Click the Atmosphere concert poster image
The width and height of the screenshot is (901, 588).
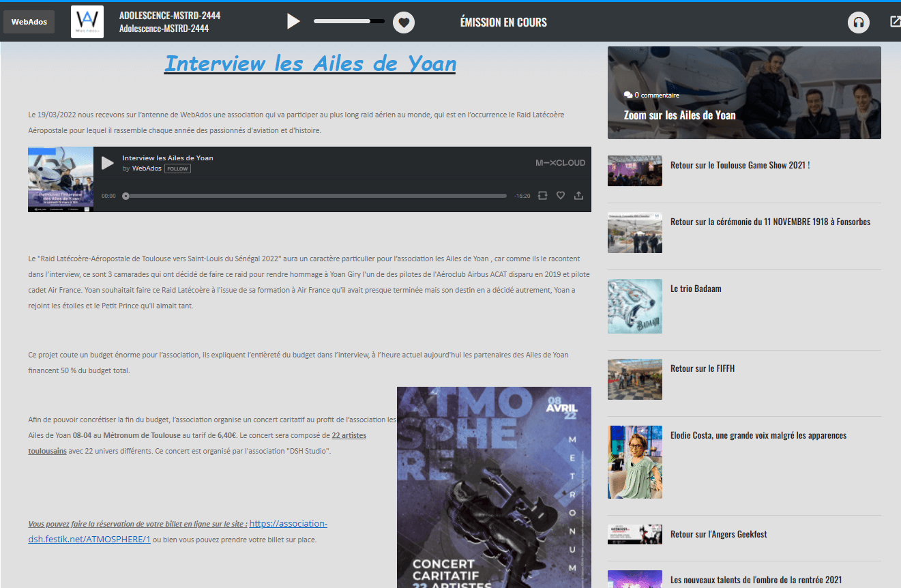point(494,487)
